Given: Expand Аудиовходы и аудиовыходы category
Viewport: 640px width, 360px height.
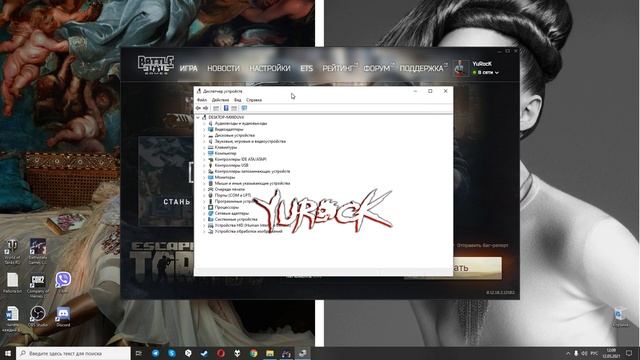Looking at the screenshot, I should click(204, 123).
